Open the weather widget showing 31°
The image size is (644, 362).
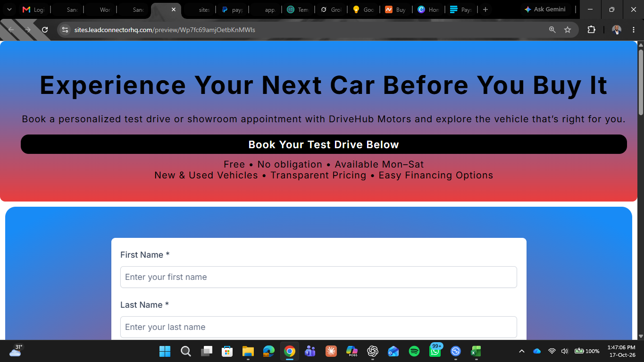16,350
